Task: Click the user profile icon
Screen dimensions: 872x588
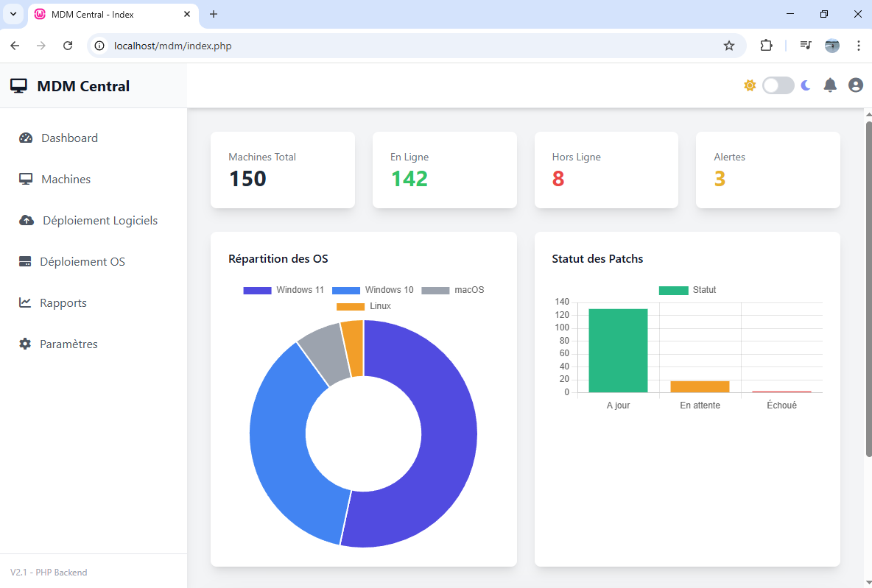Action: (855, 85)
